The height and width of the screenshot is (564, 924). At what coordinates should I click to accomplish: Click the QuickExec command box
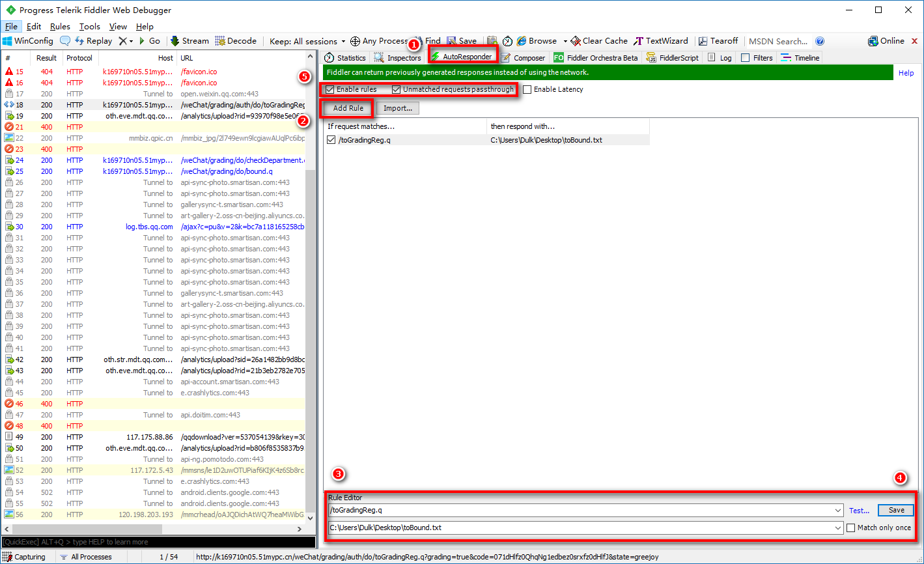click(x=158, y=542)
